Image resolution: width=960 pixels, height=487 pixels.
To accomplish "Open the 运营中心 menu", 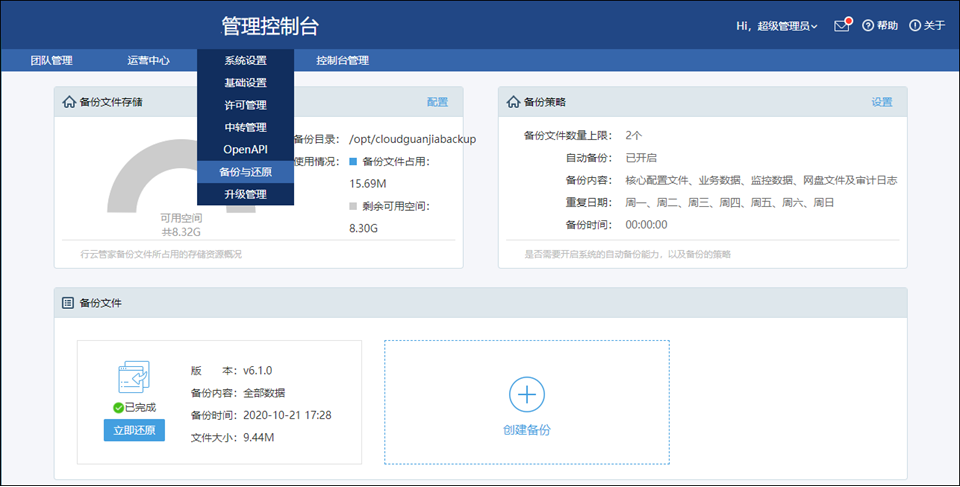I will pos(148,60).
